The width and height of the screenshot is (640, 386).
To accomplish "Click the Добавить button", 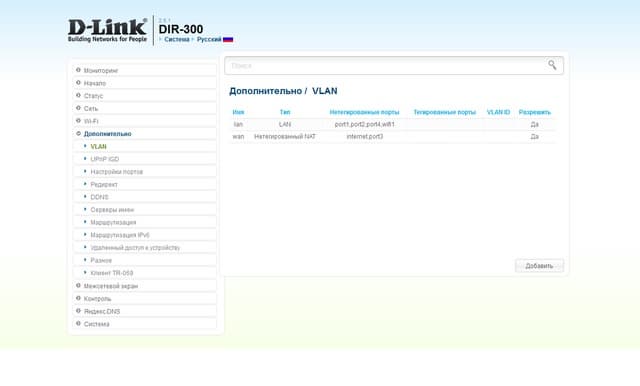I will (x=539, y=266).
